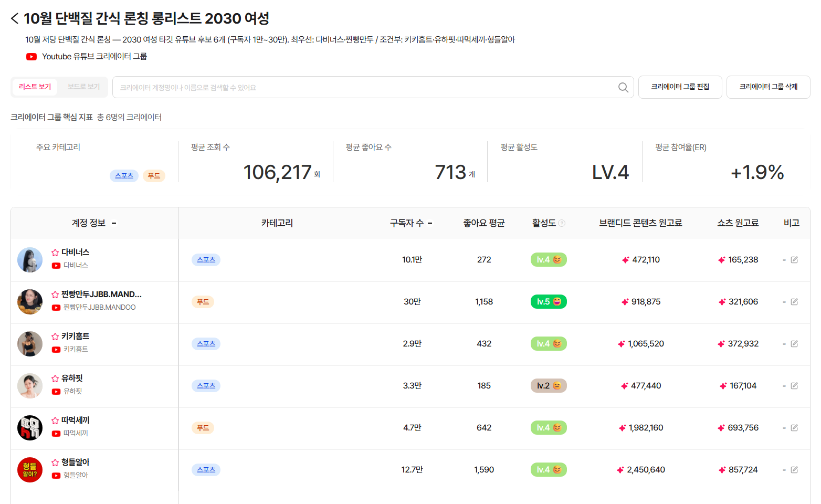Edit the note on the 형들알아 row
Viewport: 821px width, 504px height.
pyautogui.click(x=794, y=470)
